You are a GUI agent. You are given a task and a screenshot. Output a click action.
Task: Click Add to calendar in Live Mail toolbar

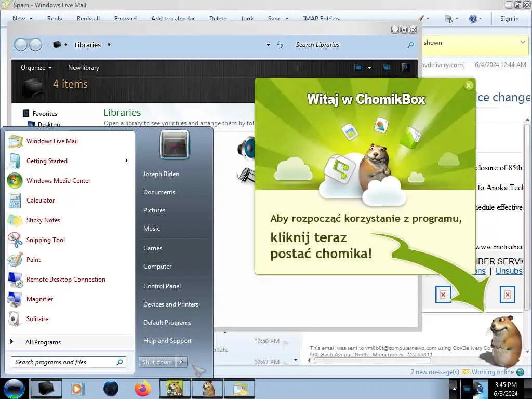click(x=173, y=19)
